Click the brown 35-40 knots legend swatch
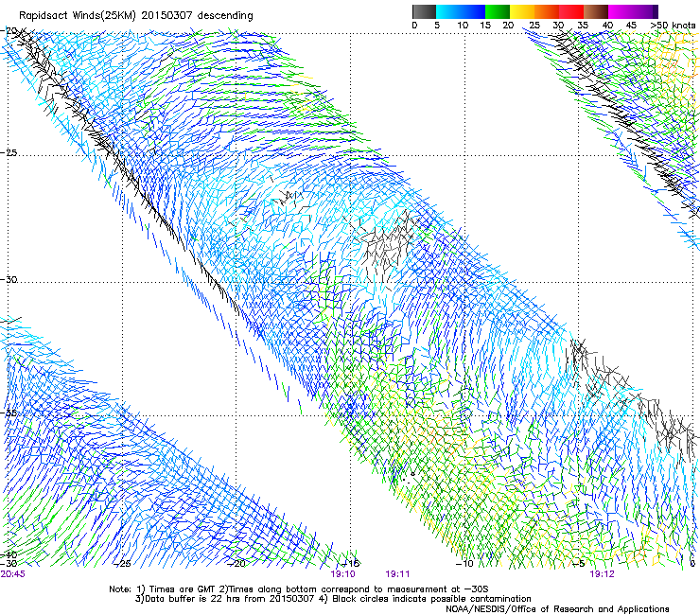This screenshot has width=700, height=615. (596, 11)
